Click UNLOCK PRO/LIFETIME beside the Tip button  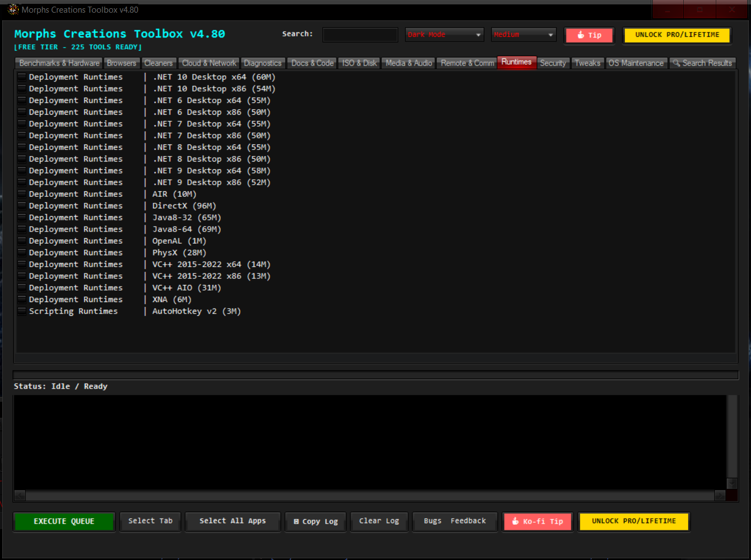pyautogui.click(x=677, y=35)
